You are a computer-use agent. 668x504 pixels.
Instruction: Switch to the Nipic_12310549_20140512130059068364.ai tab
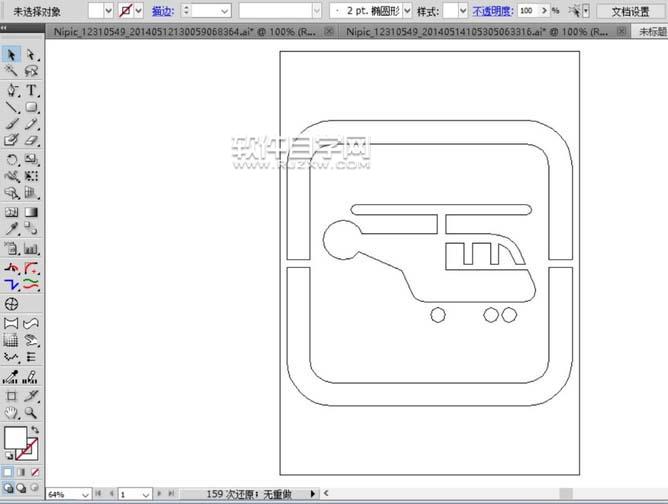[185, 32]
